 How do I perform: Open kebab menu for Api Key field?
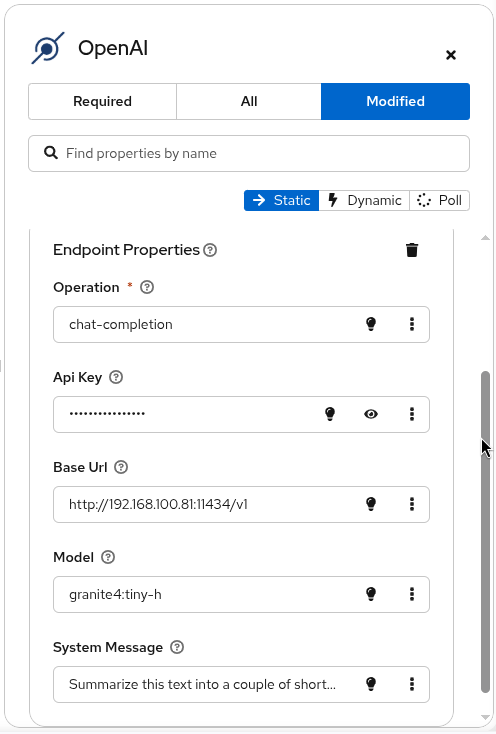(412, 414)
